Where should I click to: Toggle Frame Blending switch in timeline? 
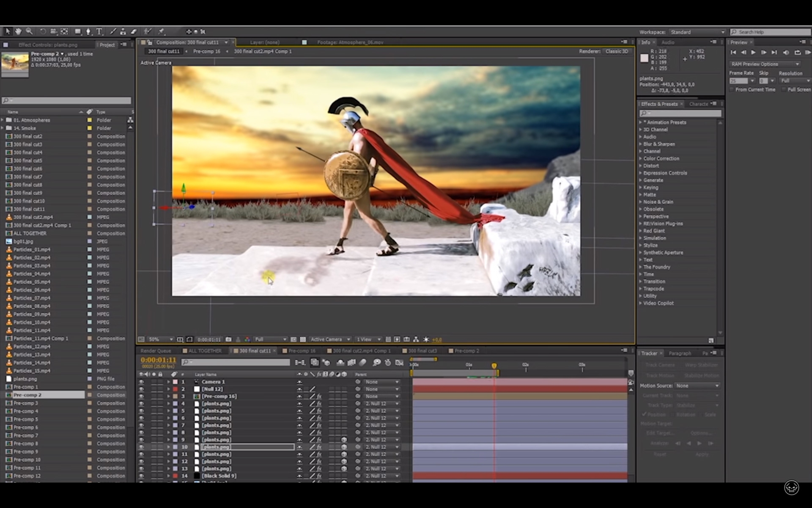tap(351, 362)
